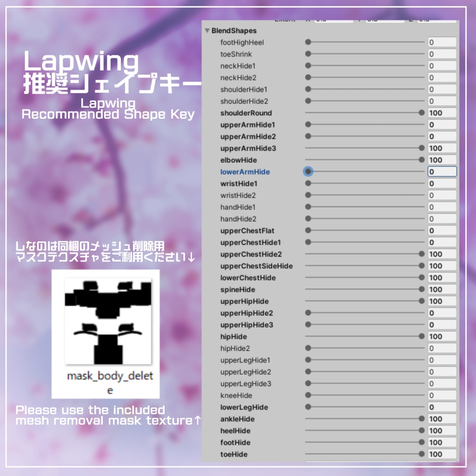Click the wristHide1 slider handle
This screenshot has width=476, height=476.
(x=307, y=184)
